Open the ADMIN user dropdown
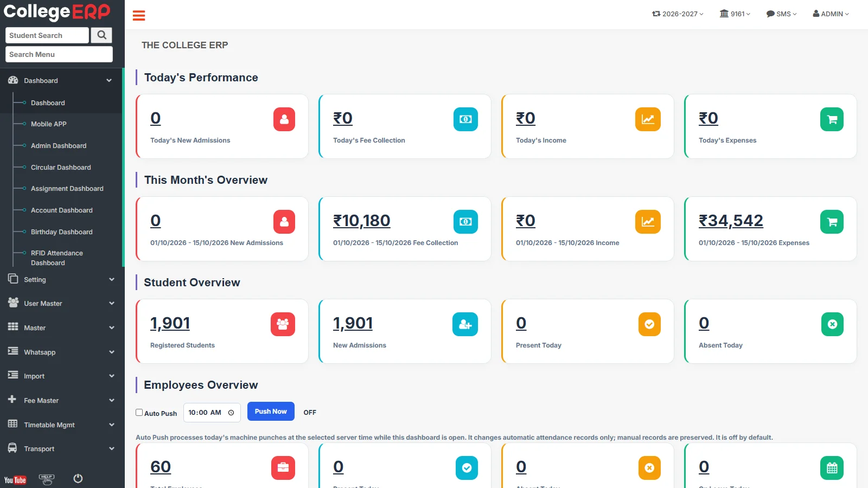 (831, 14)
